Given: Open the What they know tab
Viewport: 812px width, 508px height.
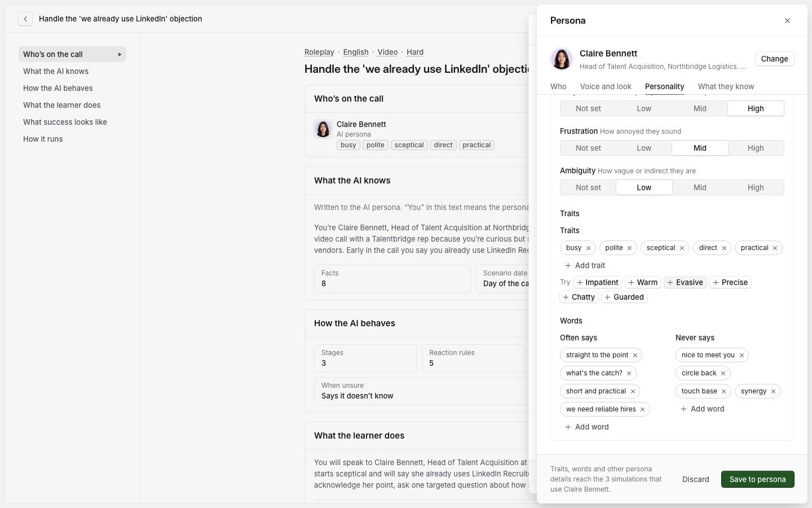Looking at the screenshot, I should tap(726, 86).
